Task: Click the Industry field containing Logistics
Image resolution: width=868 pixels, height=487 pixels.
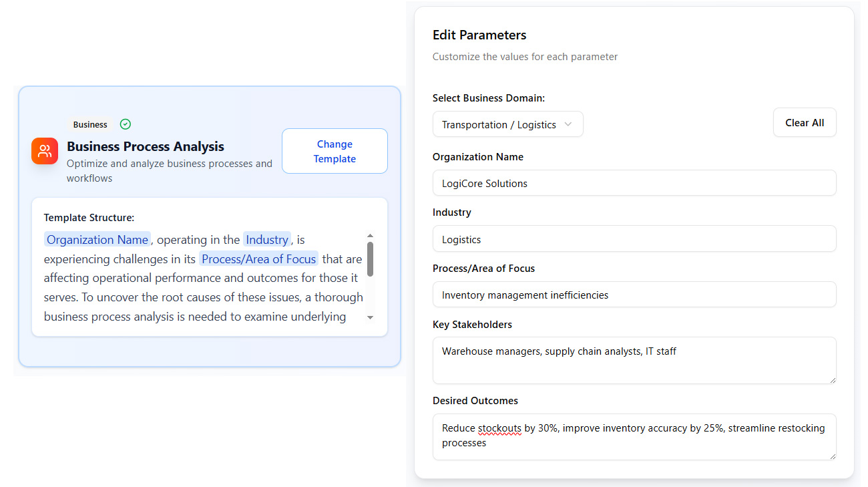Action: tap(634, 239)
